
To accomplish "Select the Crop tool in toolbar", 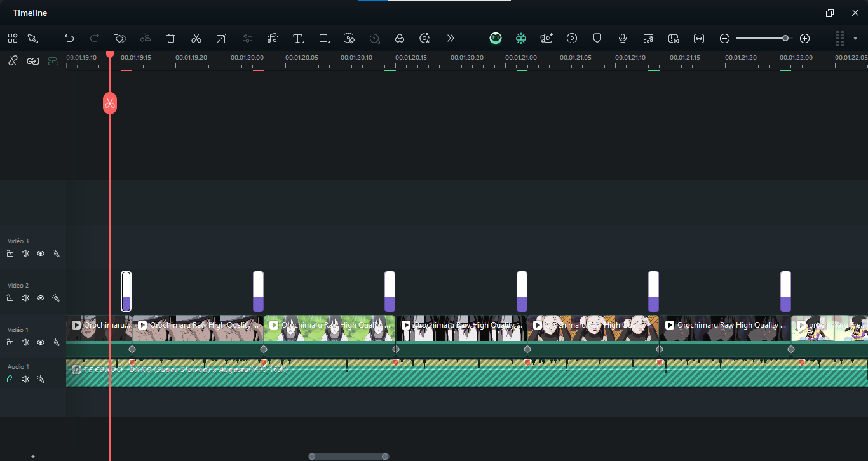I will click(222, 38).
